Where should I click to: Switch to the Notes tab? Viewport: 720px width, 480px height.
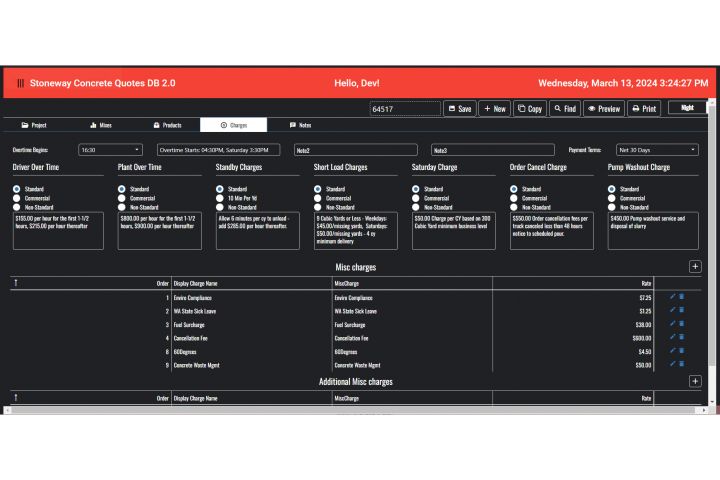pyautogui.click(x=300, y=125)
